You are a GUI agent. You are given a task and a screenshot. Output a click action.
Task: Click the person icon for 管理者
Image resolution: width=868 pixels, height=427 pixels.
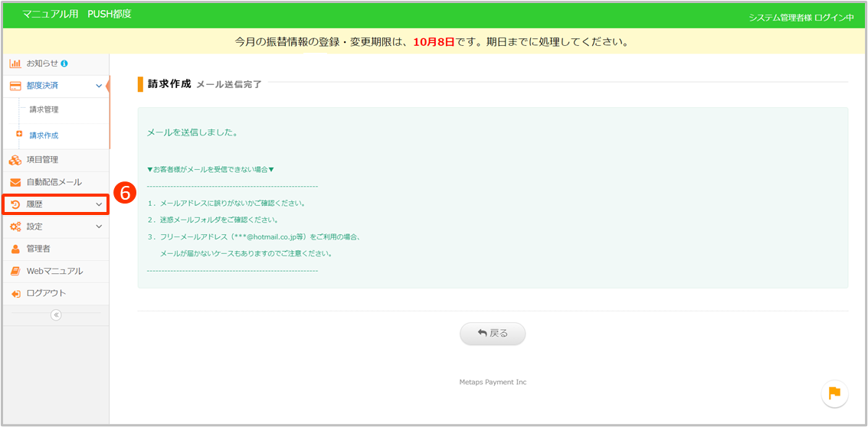coord(15,249)
